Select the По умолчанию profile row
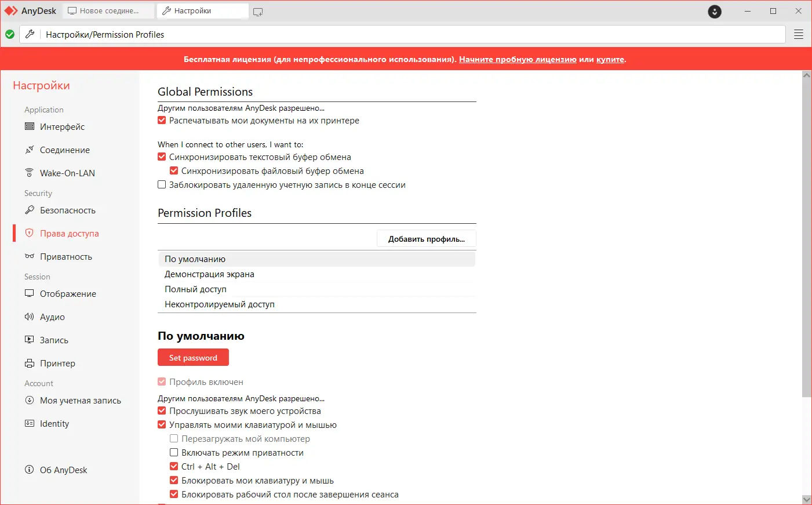 (316, 259)
